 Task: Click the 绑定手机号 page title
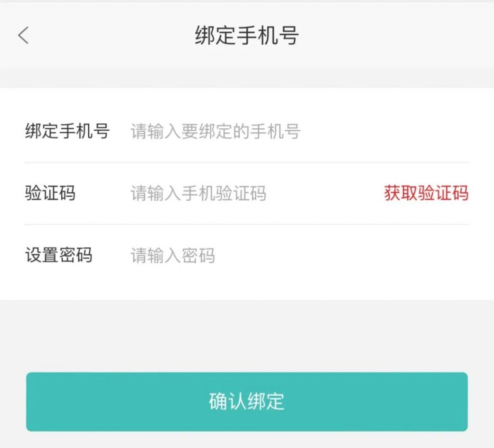[247, 36]
